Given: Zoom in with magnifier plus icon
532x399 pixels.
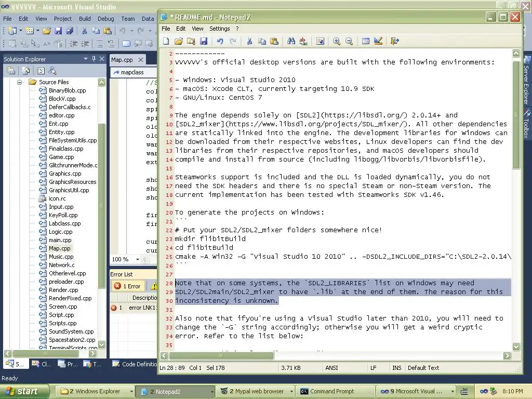Looking at the screenshot, I should point(337,41).
